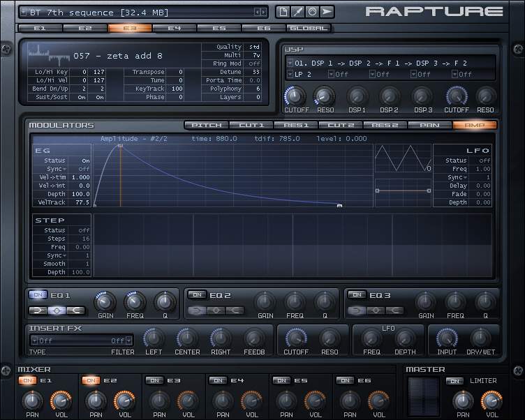Toggle EQ 1 ON switch
Screen dimensions: 525x420
click(38, 294)
